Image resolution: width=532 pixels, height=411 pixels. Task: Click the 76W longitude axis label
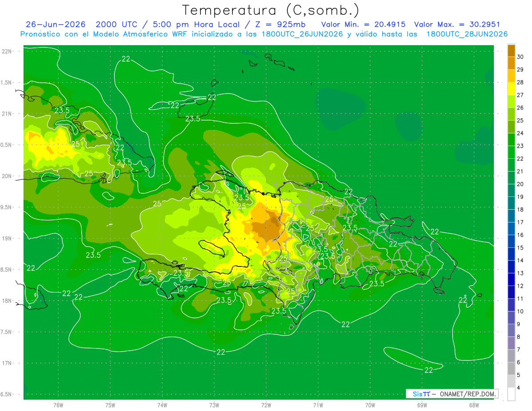click(x=58, y=405)
